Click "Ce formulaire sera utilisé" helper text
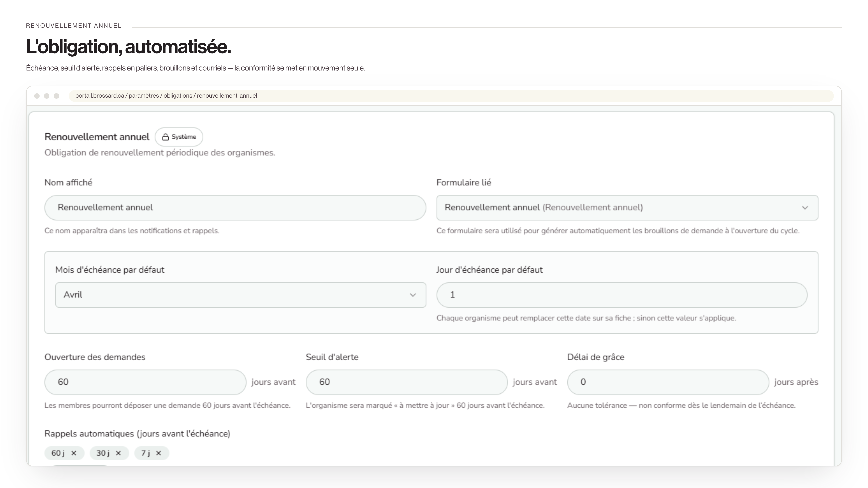This screenshot has width=868, height=488. [x=618, y=231]
